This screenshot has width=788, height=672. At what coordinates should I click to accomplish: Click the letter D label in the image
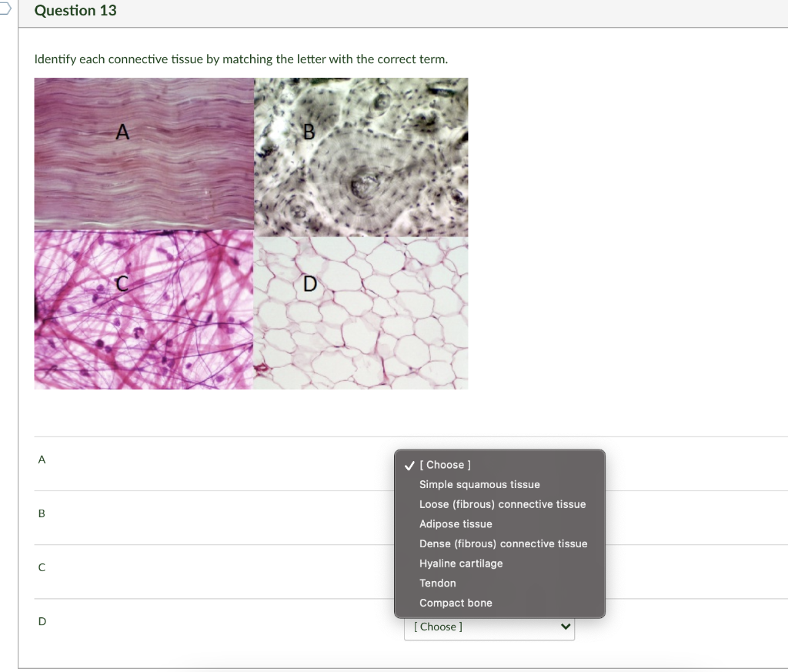[x=309, y=284]
